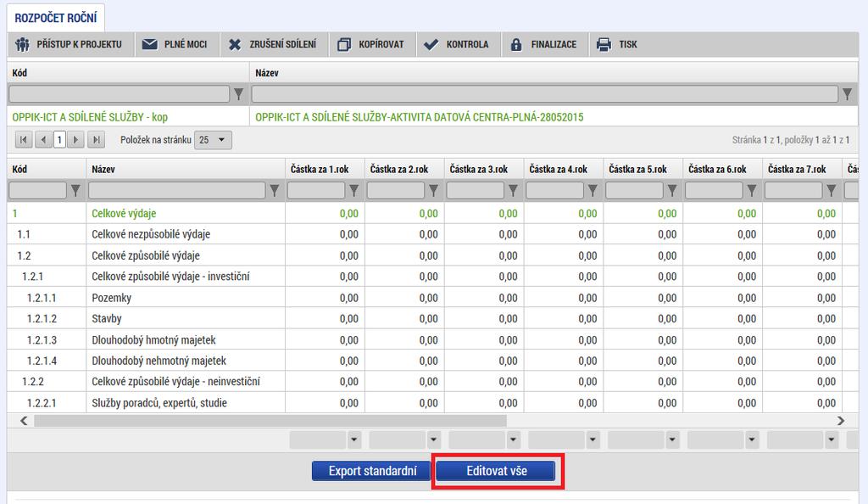
Task: Select the Stavby row
Action: (432, 318)
